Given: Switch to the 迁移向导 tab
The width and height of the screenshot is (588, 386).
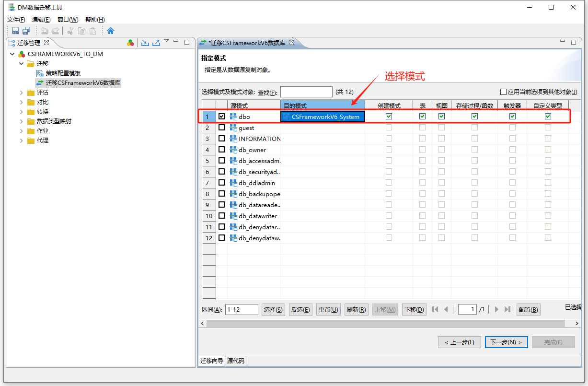Looking at the screenshot, I should 212,361.
